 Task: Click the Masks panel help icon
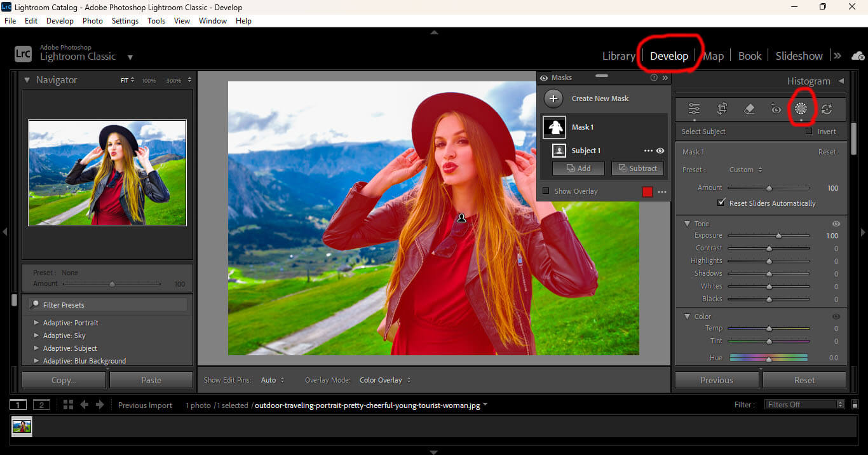click(654, 78)
